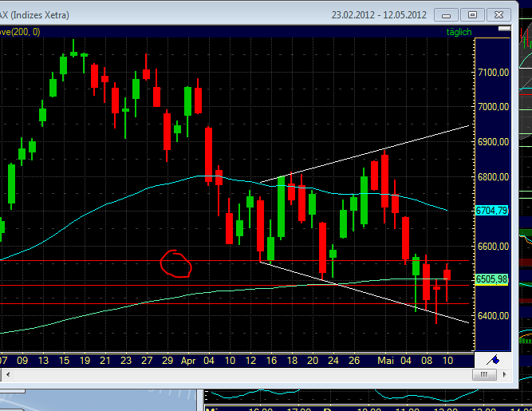Click the '10' date label at right of time axis
The image size is (532, 411).
point(447,360)
